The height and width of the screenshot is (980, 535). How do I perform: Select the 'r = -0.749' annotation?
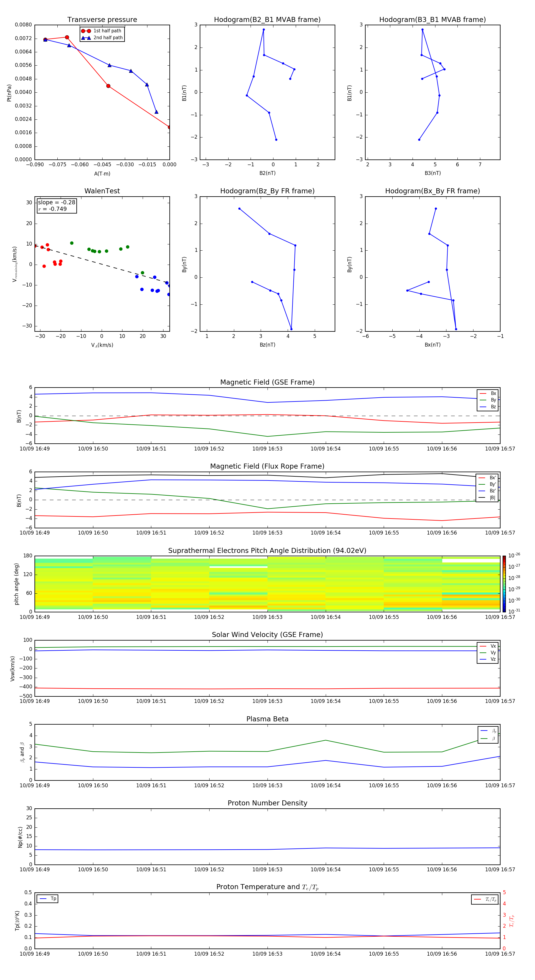(x=53, y=209)
